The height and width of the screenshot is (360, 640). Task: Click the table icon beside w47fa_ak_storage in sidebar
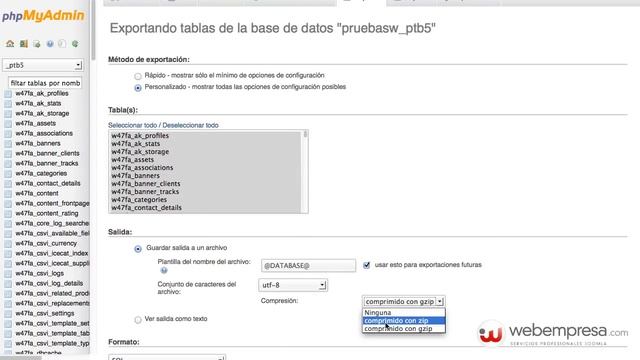pyautogui.click(x=8, y=113)
